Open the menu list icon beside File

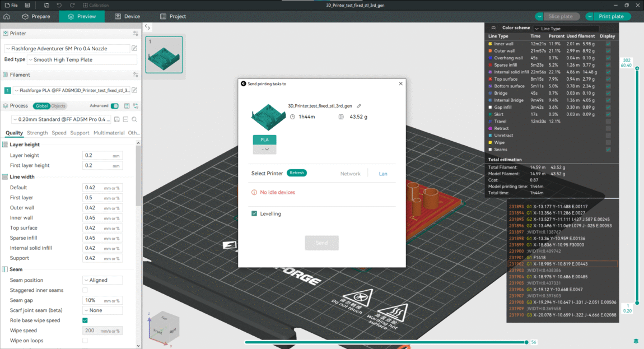click(x=27, y=6)
